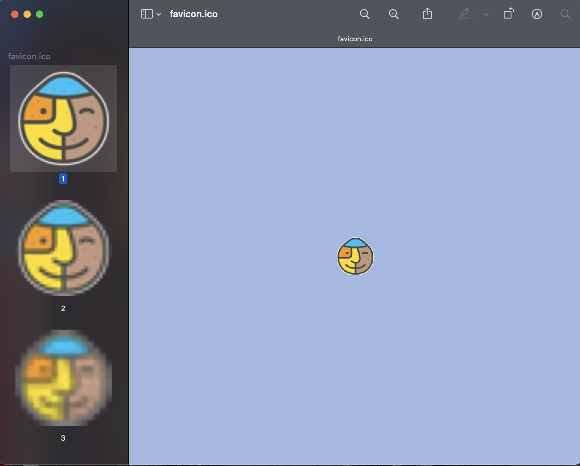The height and width of the screenshot is (466, 580).
Task: Minimize the window with yellow button
Action: 27,14
